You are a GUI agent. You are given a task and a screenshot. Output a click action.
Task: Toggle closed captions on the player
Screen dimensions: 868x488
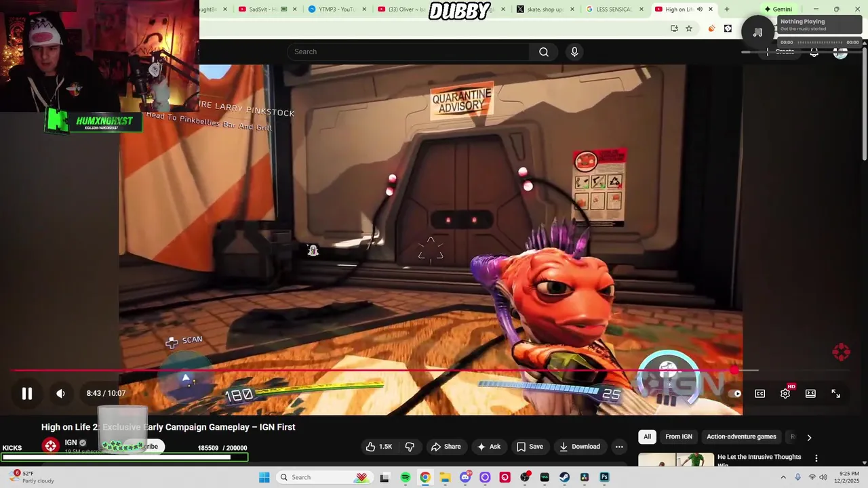(760, 394)
